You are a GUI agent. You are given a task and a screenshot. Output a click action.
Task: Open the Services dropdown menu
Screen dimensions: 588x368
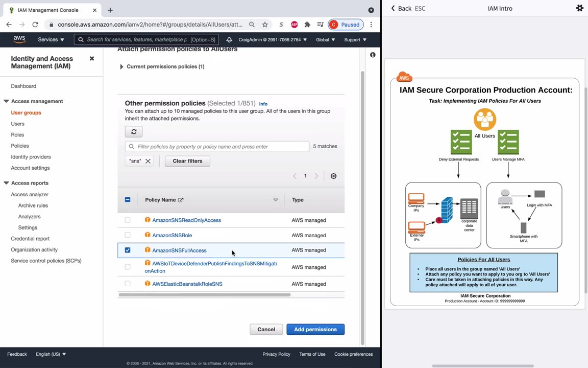pyautogui.click(x=51, y=39)
